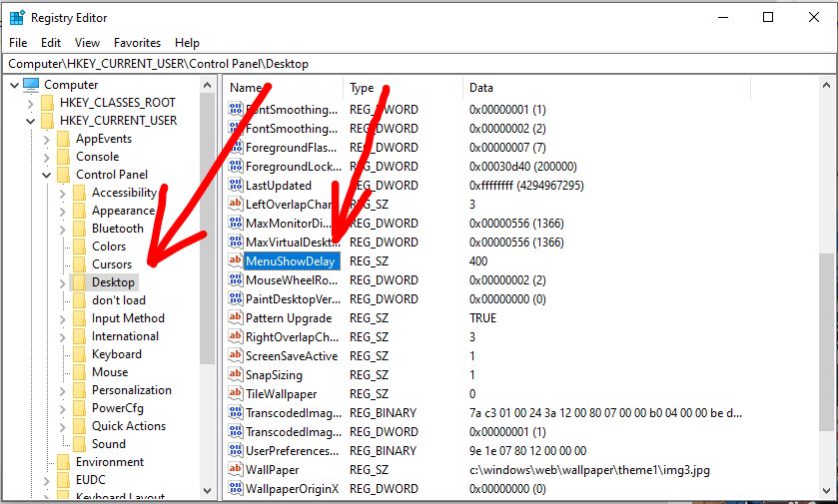Open the Help menu

click(x=187, y=43)
